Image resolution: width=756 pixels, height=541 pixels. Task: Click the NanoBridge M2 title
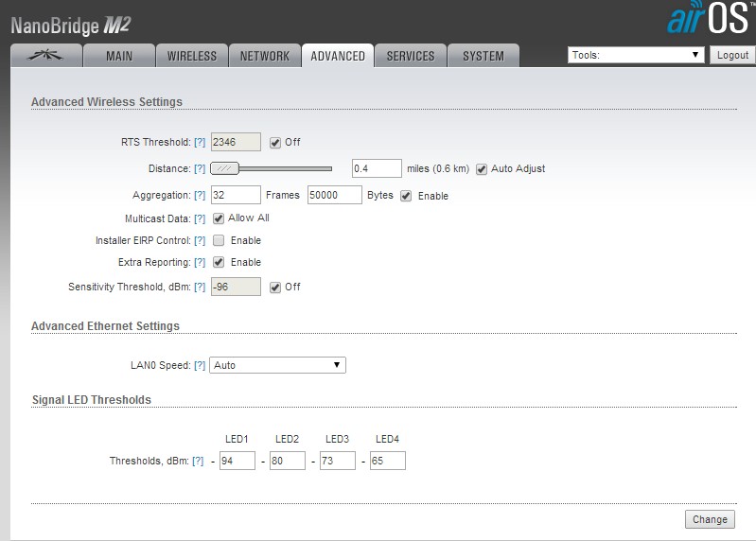[71, 25]
